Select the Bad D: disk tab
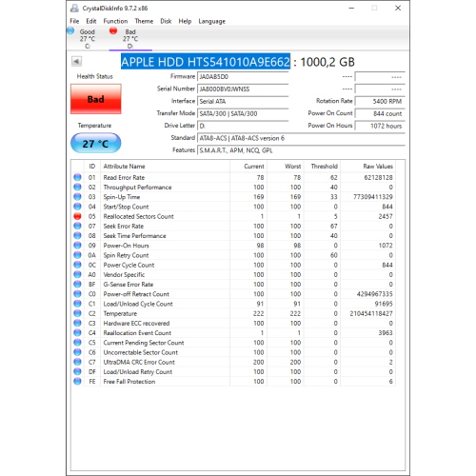The width and height of the screenshot is (476, 476). (130, 39)
